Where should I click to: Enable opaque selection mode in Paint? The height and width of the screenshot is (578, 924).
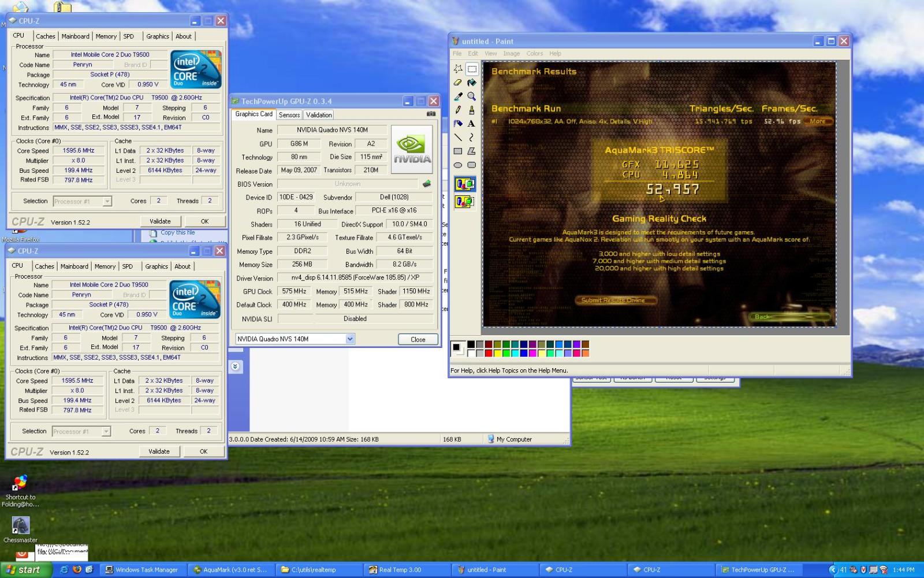coord(465,184)
